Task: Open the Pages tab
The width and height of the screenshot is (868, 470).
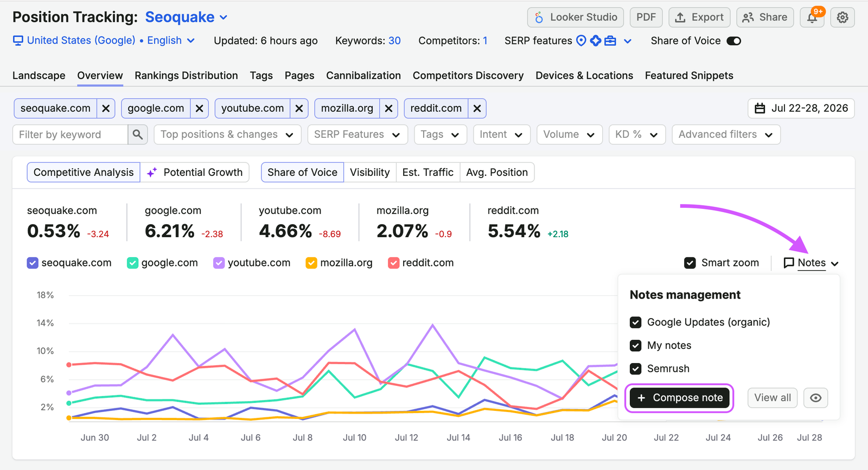Action: click(x=299, y=75)
